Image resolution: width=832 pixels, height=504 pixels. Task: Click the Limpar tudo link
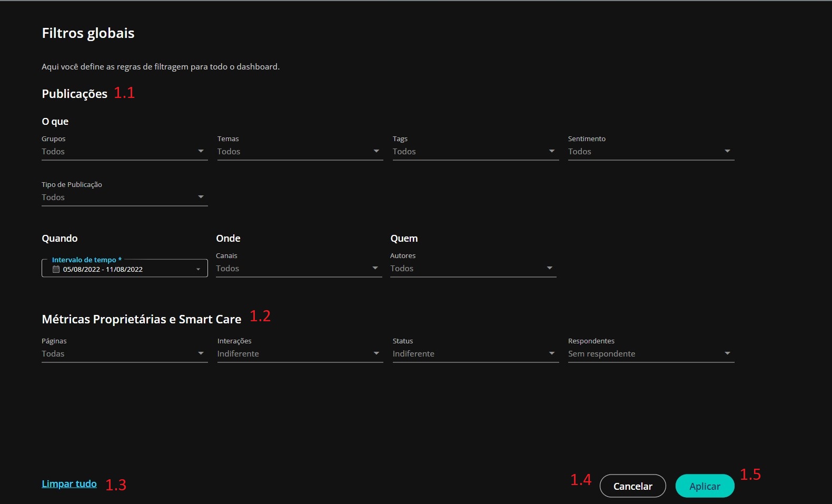69,483
